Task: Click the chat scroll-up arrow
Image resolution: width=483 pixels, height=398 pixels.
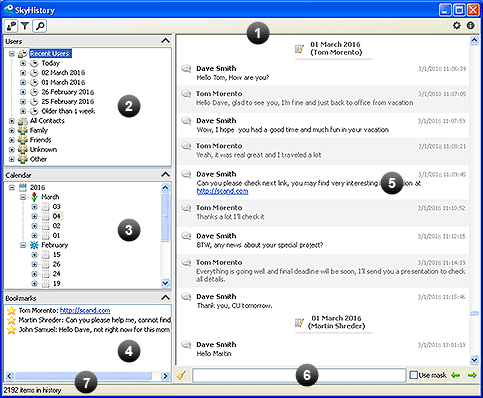Action: point(474,40)
